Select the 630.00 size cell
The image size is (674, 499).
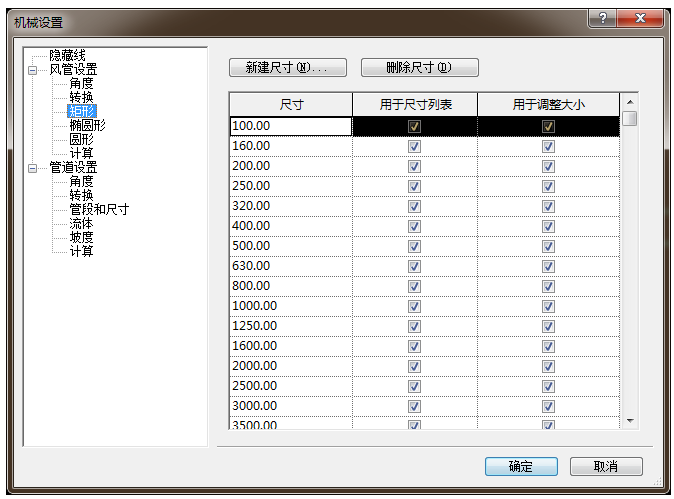pyautogui.click(x=291, y=266)
